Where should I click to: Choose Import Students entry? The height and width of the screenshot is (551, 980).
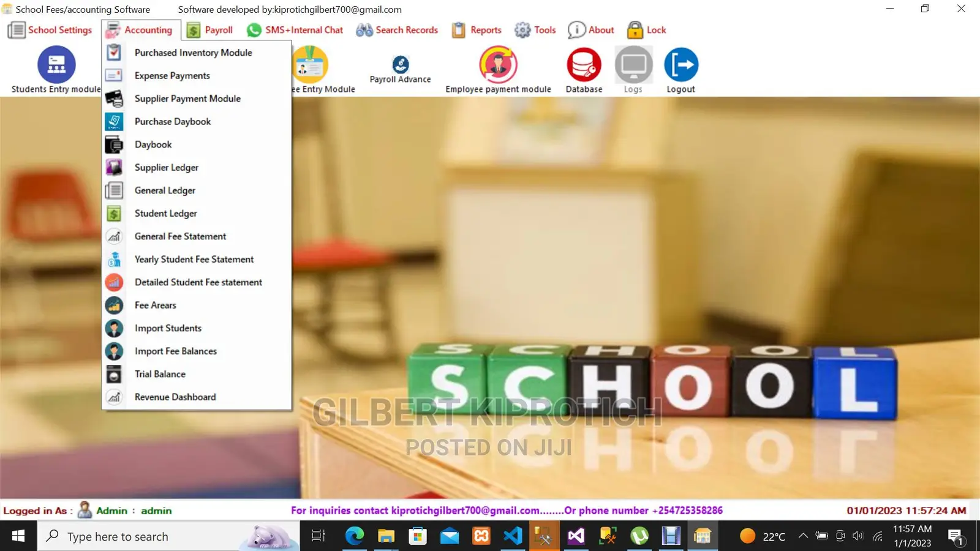click(197, 328)
